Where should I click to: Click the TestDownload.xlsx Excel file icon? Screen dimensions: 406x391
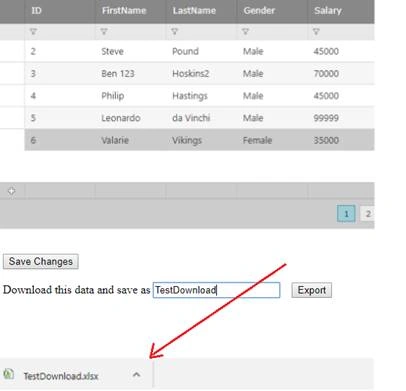pos(9,374)
